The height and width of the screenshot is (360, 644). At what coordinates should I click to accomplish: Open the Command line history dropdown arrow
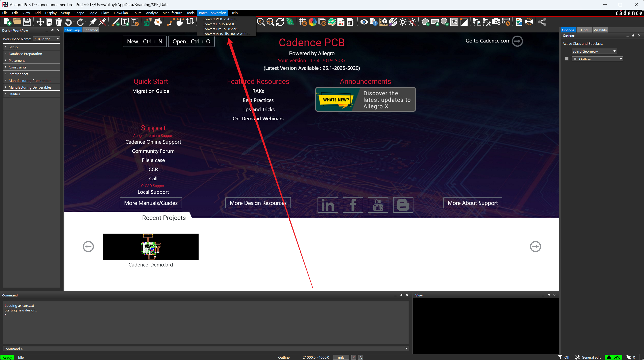click(x=407, y=349)
